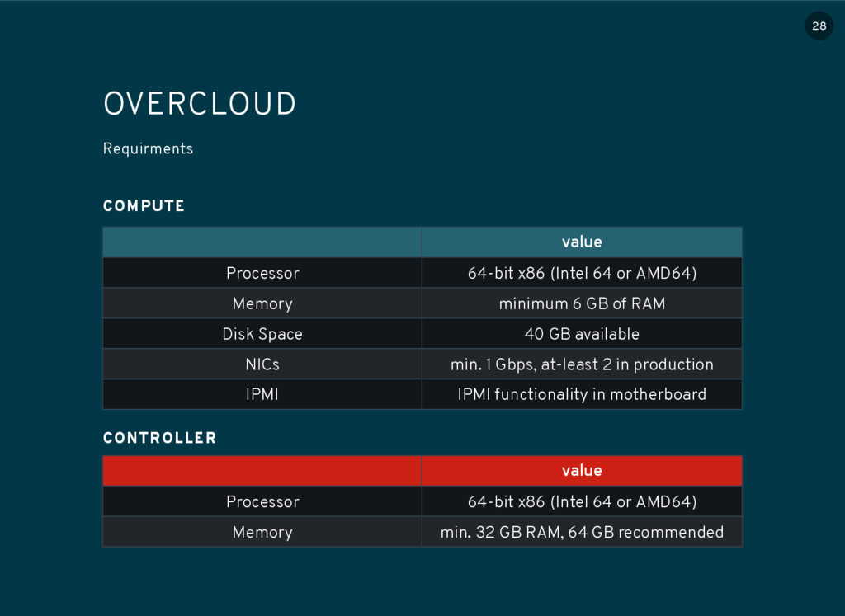Click the min. 1 Gbps NIC requirement cell
The width and height of the screenshot is (845, 616).
582,364
